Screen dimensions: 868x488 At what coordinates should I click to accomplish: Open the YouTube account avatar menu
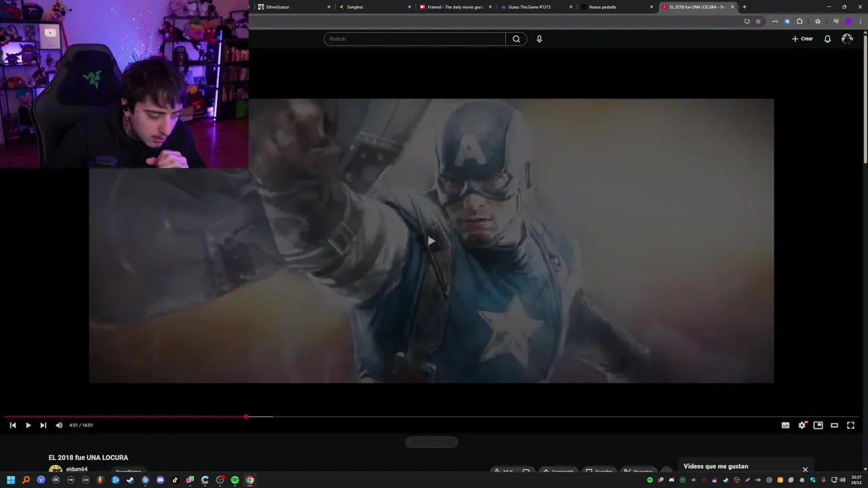(847, 39)
